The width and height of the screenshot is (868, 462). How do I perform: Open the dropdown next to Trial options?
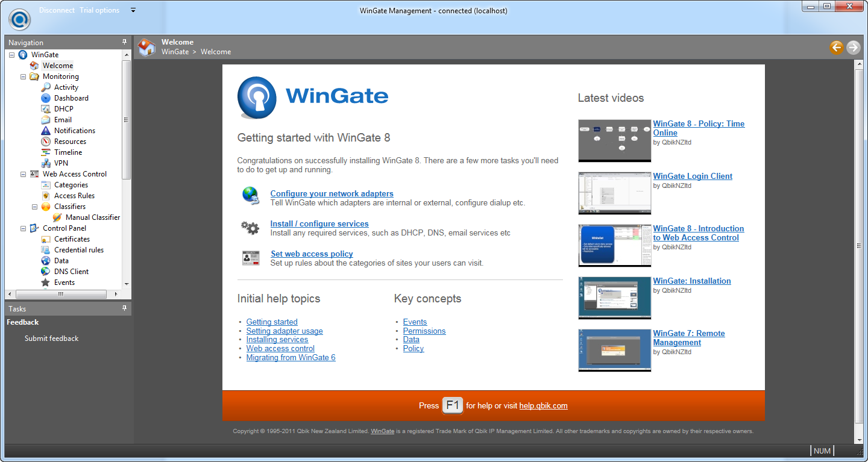[133, 10]
